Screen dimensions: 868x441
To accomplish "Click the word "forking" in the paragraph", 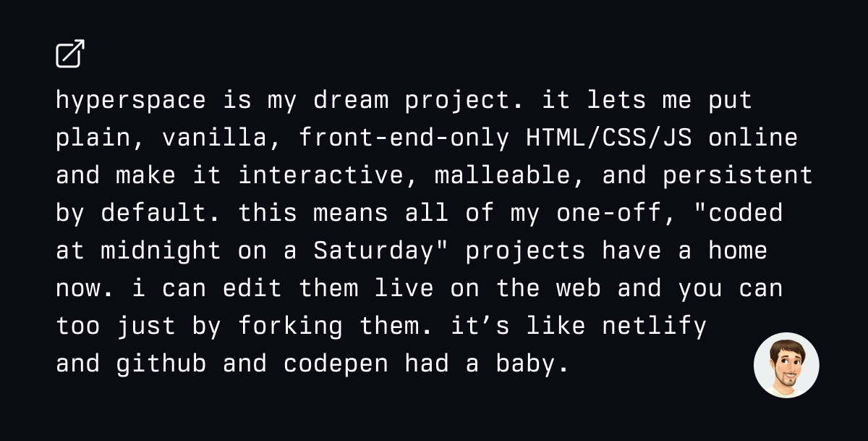I will (290, 326).
